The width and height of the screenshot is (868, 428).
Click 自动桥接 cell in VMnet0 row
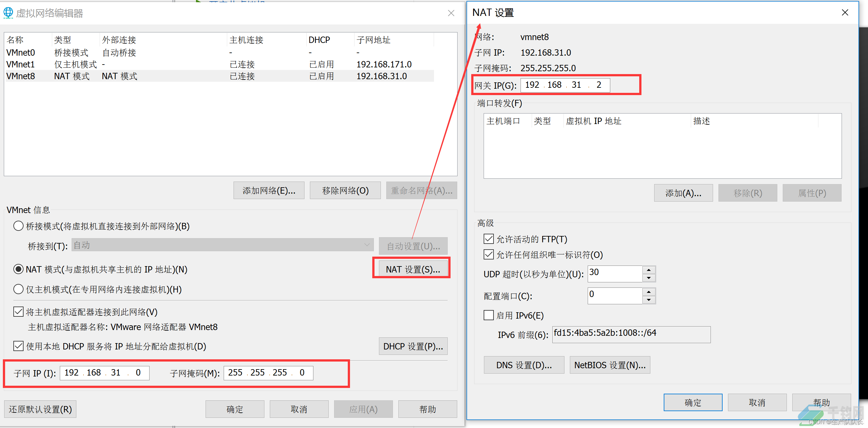119,52
